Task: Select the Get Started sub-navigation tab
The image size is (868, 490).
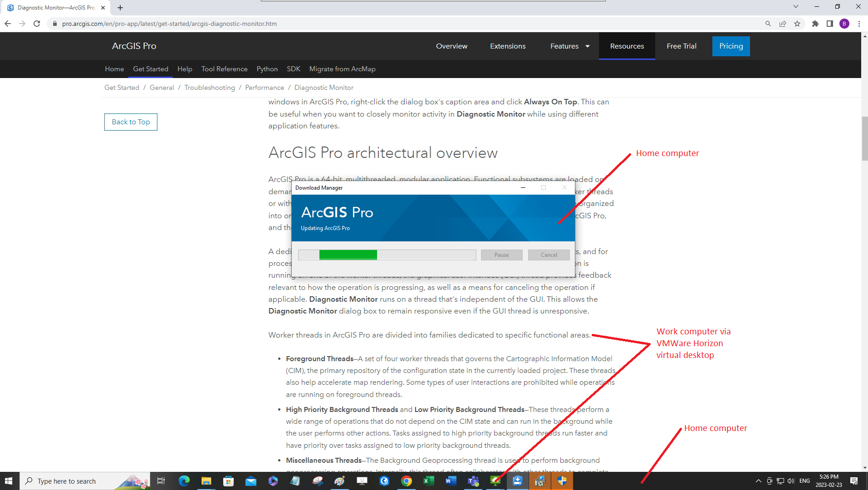Action: 151,69
